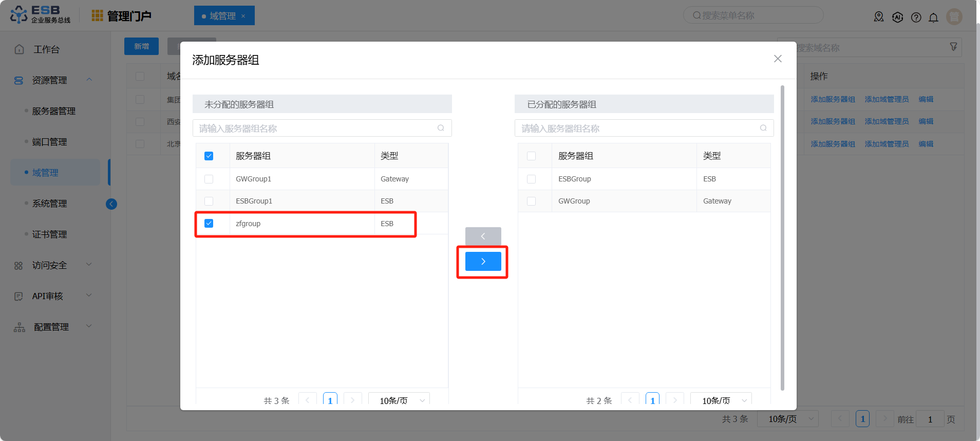This screenshot has height=441, width=980.
Task: Click the filter funnel icon beside 搜索域名称
Action: click(953, 47)
